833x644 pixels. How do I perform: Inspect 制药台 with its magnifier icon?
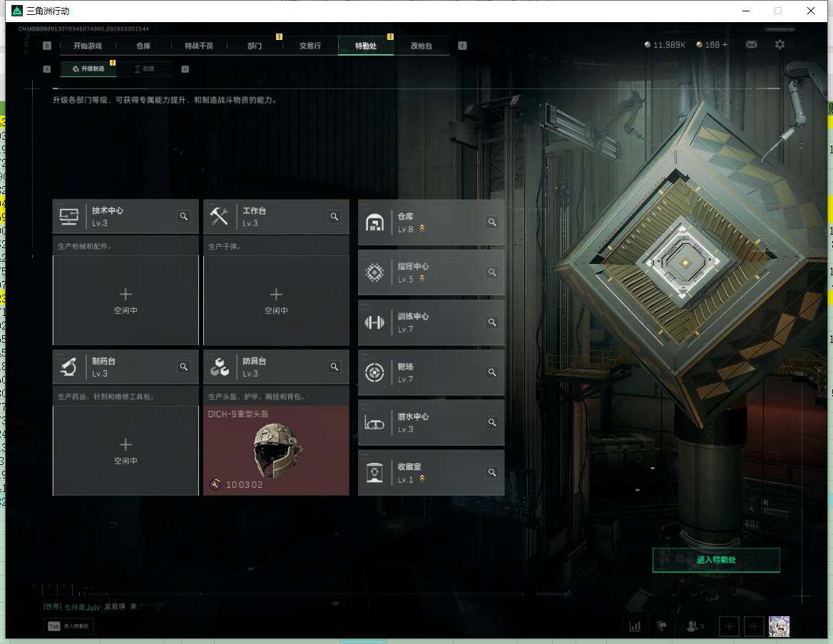pos(184,367)
